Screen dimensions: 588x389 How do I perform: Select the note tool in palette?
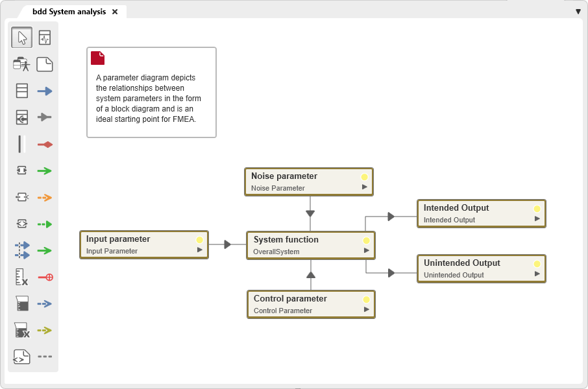click(x=45, y=64)
